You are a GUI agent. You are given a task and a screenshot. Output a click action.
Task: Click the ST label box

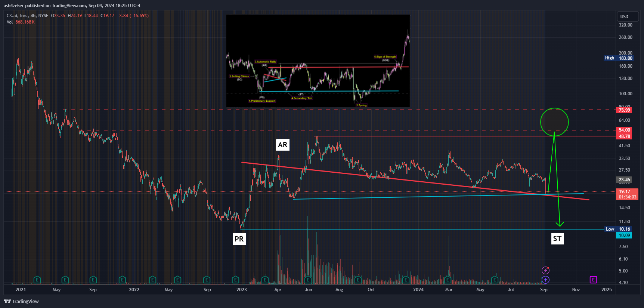[557, 238]
